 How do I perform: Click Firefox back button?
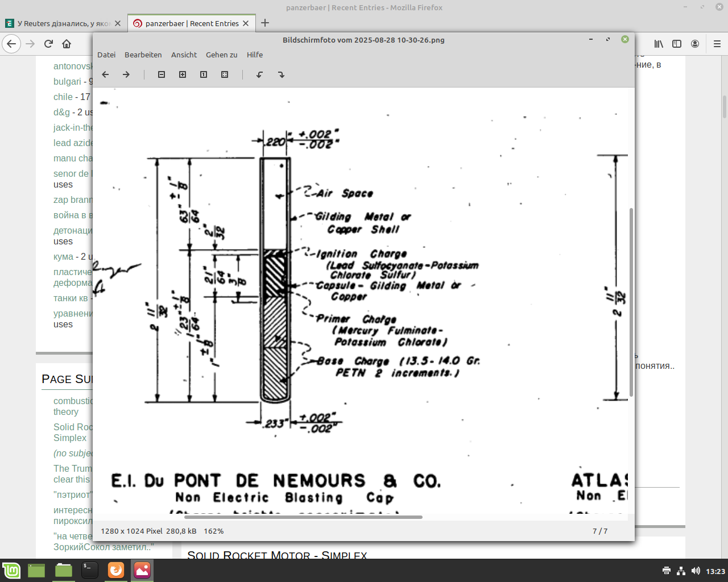11,44
